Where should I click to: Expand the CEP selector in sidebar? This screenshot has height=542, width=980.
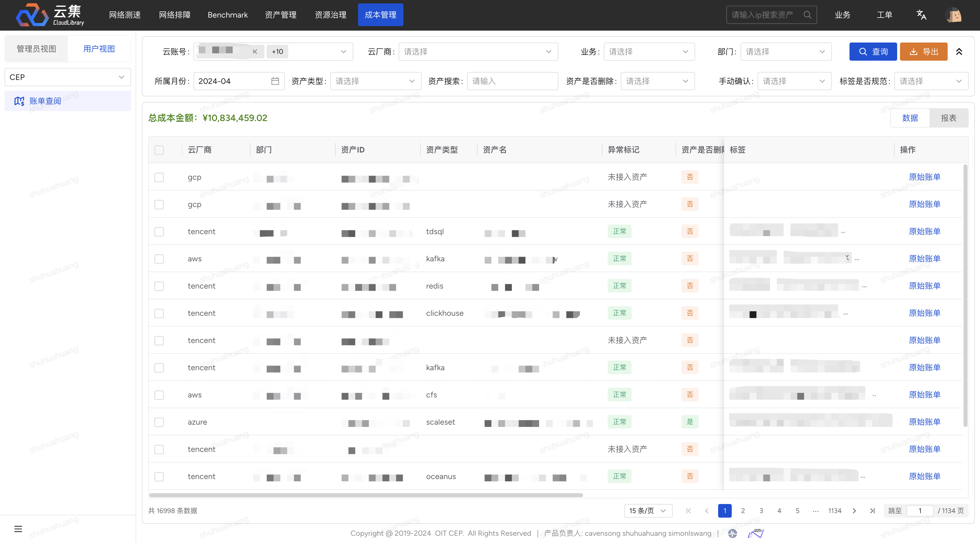click(68, 77)
